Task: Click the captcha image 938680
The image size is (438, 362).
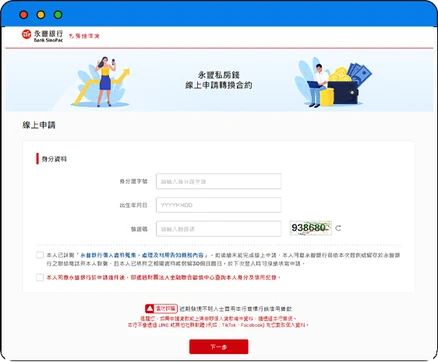Action: click(311, 228)
